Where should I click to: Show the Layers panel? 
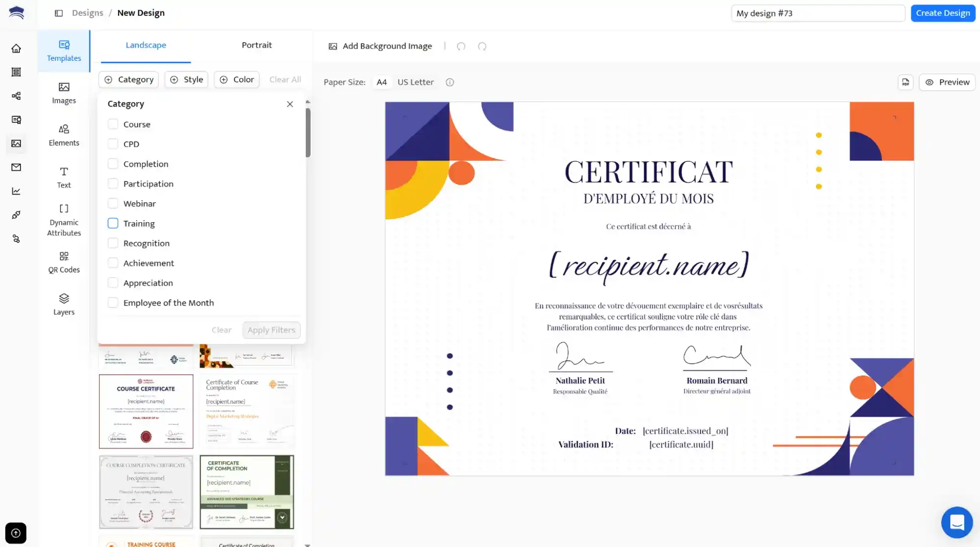(x=64, y=304)
